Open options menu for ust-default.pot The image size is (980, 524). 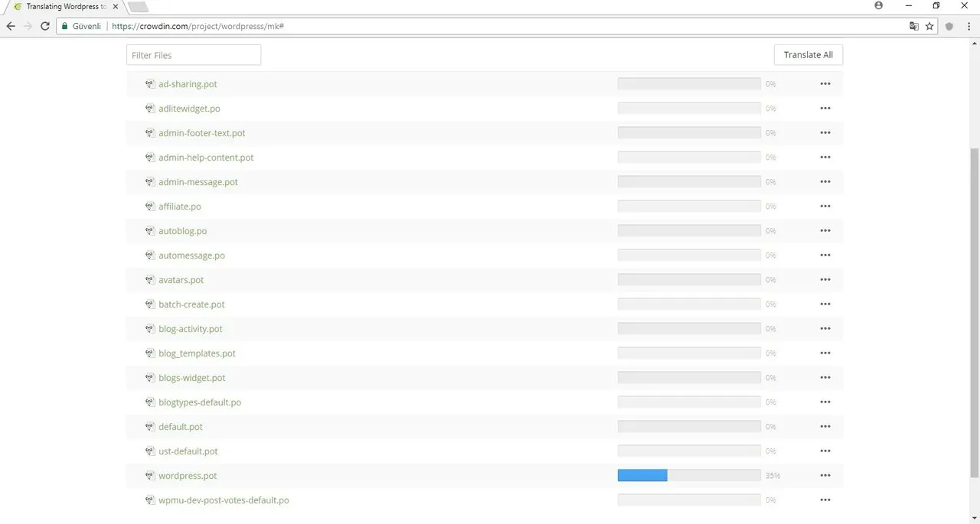pos(825,451)
